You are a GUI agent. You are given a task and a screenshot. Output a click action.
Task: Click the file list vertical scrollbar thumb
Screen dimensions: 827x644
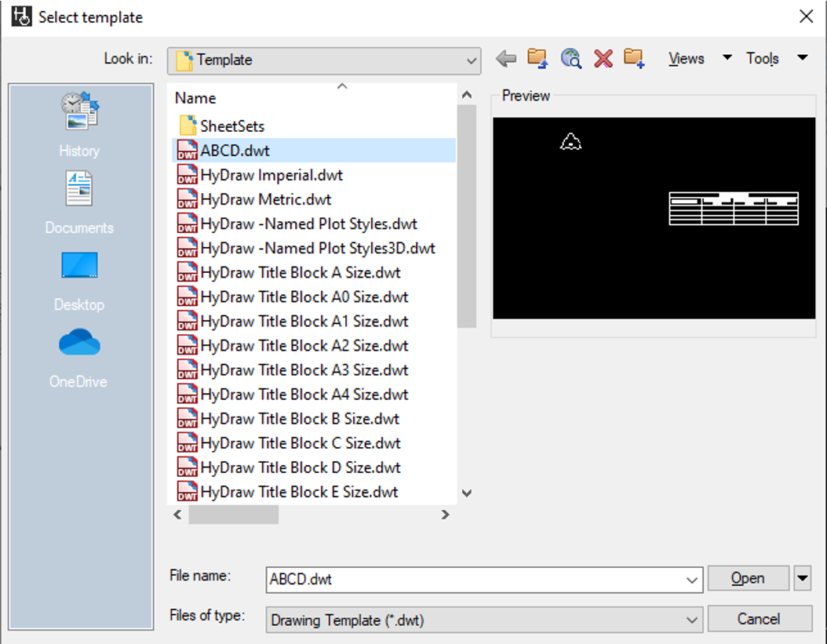pyautogui.click(x=467, y=216)
